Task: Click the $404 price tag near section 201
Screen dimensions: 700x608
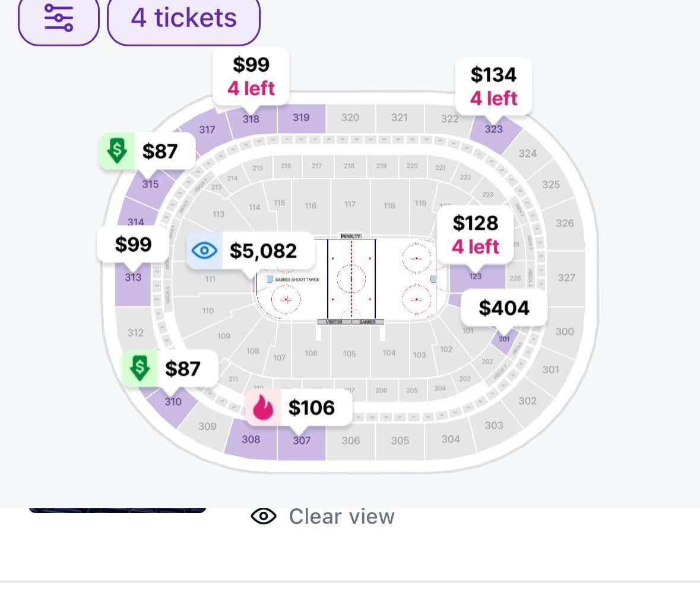Action: tap(503, 308)
